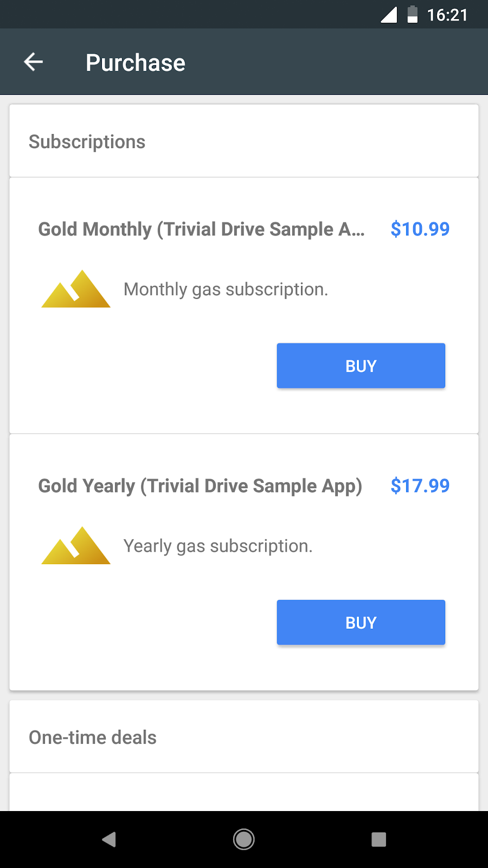Image resolution: width=488 pixels, height=868 pixels.
Task: Tap the $17.99 yearly price
Action: [420, 486]
